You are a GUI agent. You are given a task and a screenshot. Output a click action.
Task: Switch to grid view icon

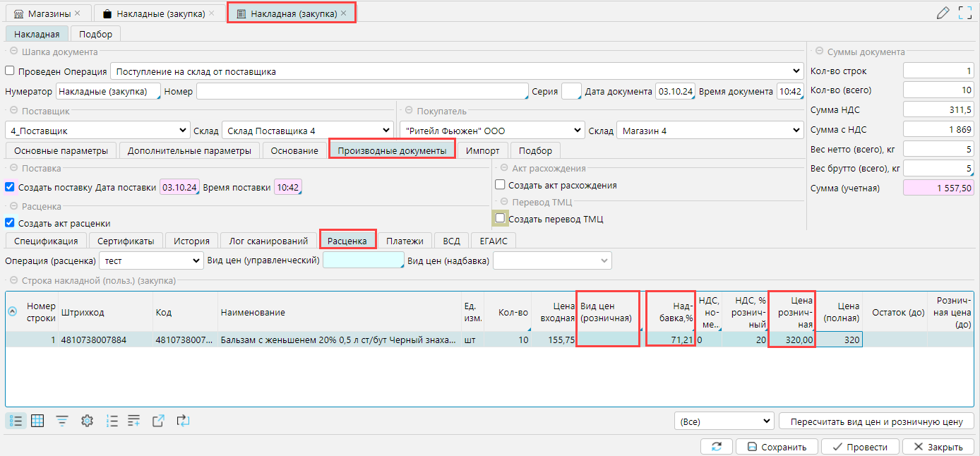[x=37, y=421]
